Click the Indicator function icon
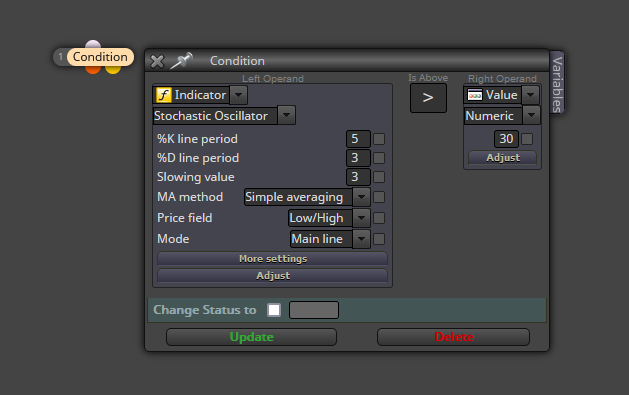This screenshot has height=395, width=629. 164,95
